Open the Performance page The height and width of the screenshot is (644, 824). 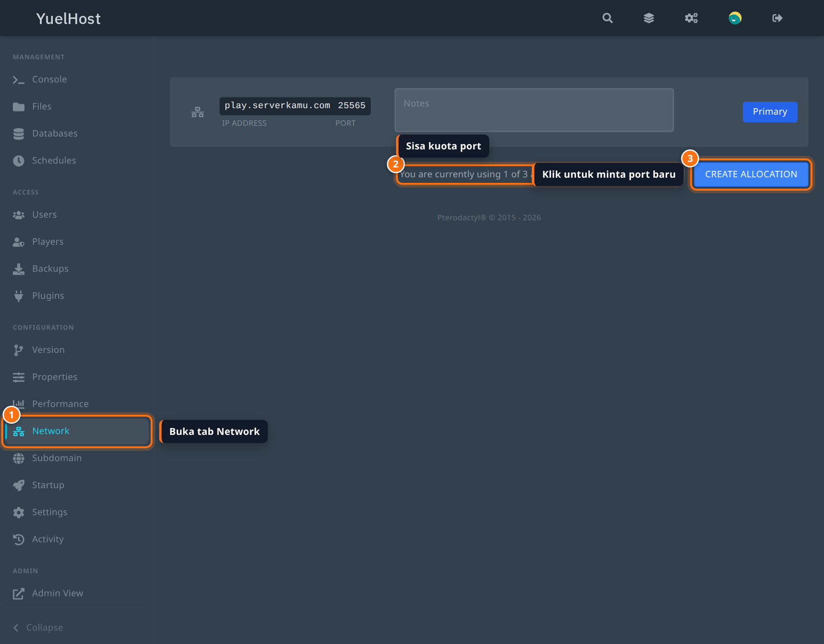77,404
